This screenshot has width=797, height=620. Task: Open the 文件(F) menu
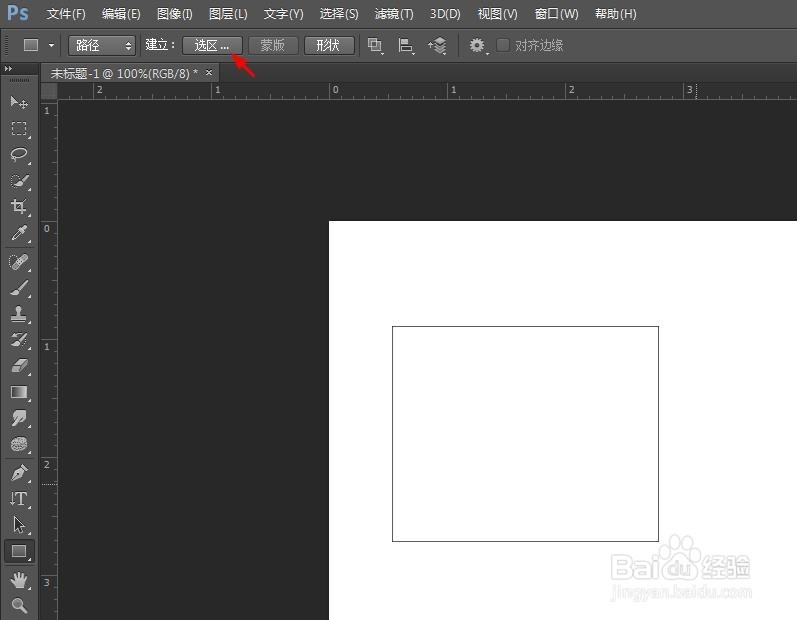click(66, 14)
